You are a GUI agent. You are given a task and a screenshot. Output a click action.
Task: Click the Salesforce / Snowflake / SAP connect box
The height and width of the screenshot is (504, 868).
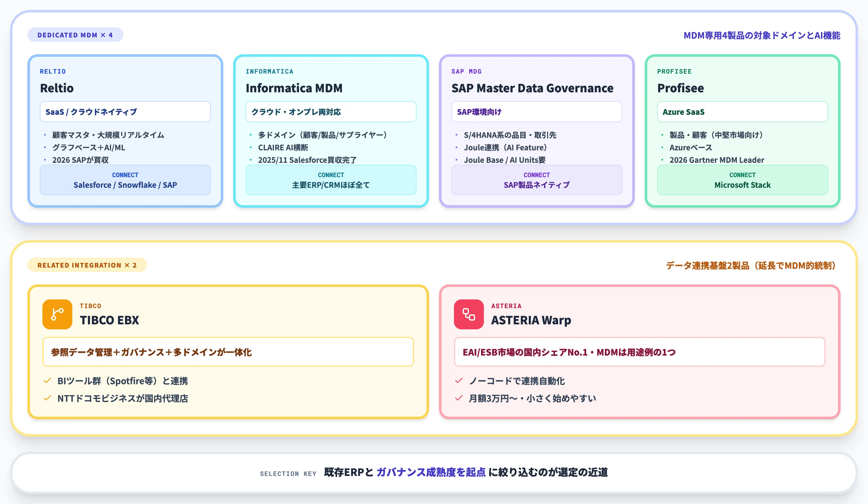click(x=125, y=180)
